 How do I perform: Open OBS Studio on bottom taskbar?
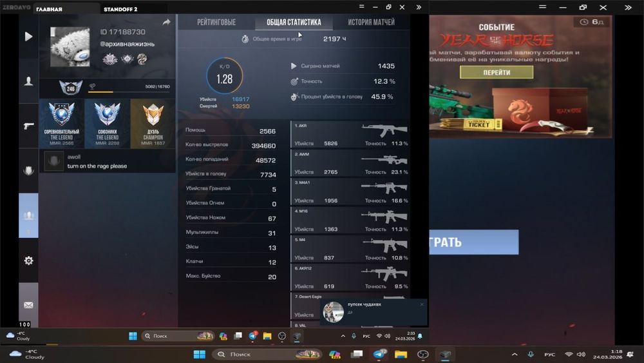[x=423, y=355]
